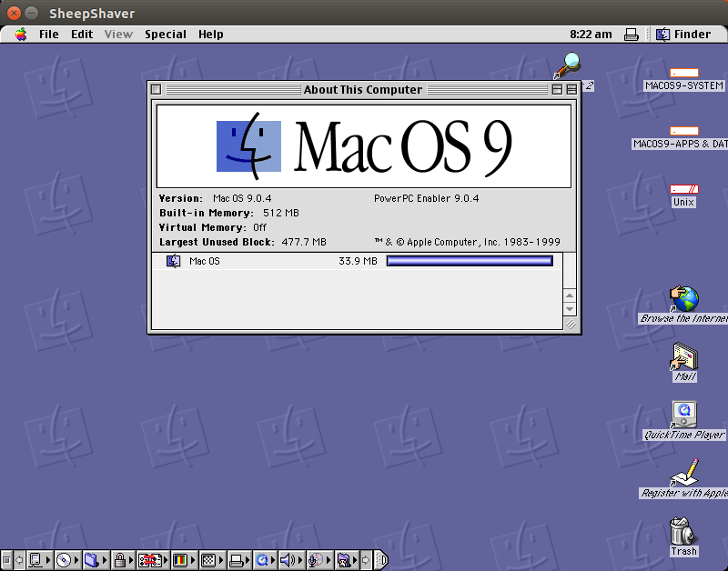Click the zoom box on About This Computer
This screenshot has height=571, width=728.
click(556, 89)
